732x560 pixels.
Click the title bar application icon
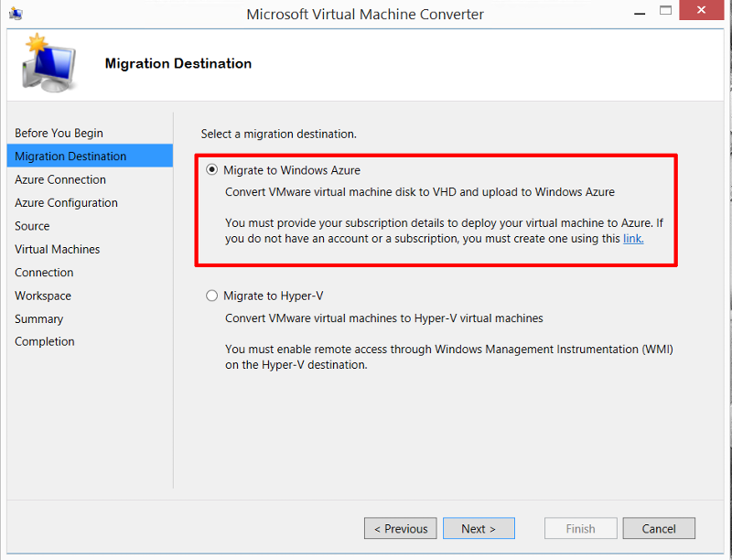click(16, 14)
